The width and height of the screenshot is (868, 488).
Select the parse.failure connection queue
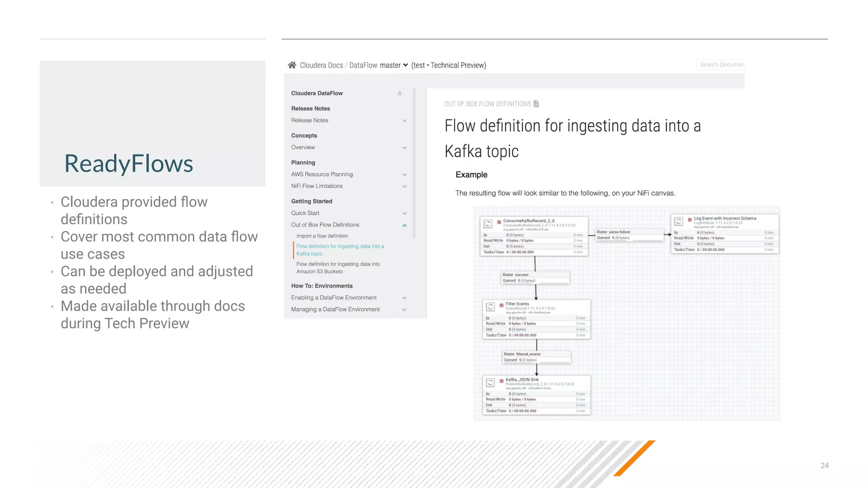tap(629, 235)
